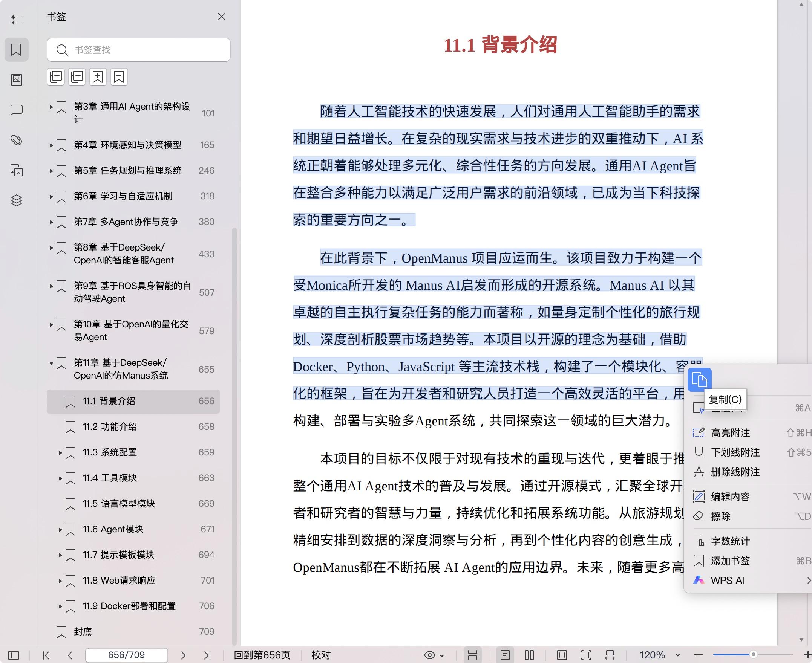The width and height of the screenshot is (812, 663).
Task: Expand 第8章 智能客服Agent bookmark
Action: [51, 247]
